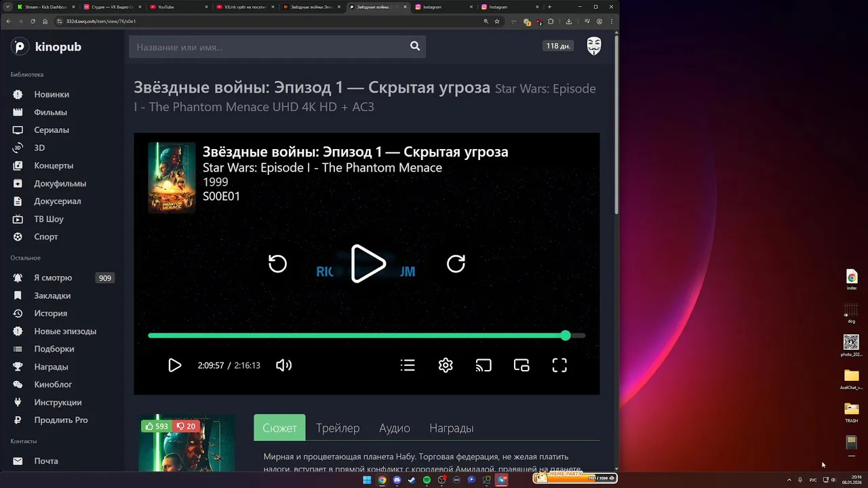The width and height of the screenshot is (868, 488).
Task: Open a new browser tab with the plus button
Action: [549, 7]
